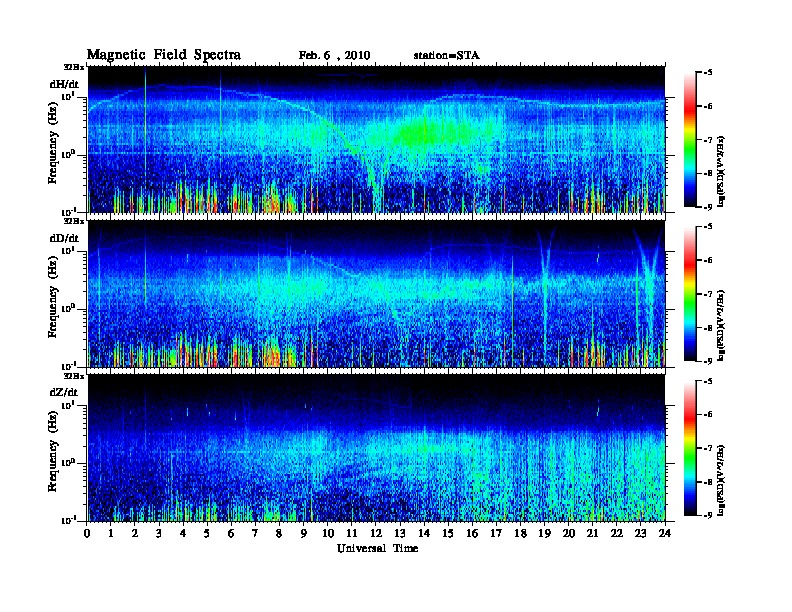Viewport: 792px width, 612px height.
Task: Click the "1" hour tick label
Action: 111,533
